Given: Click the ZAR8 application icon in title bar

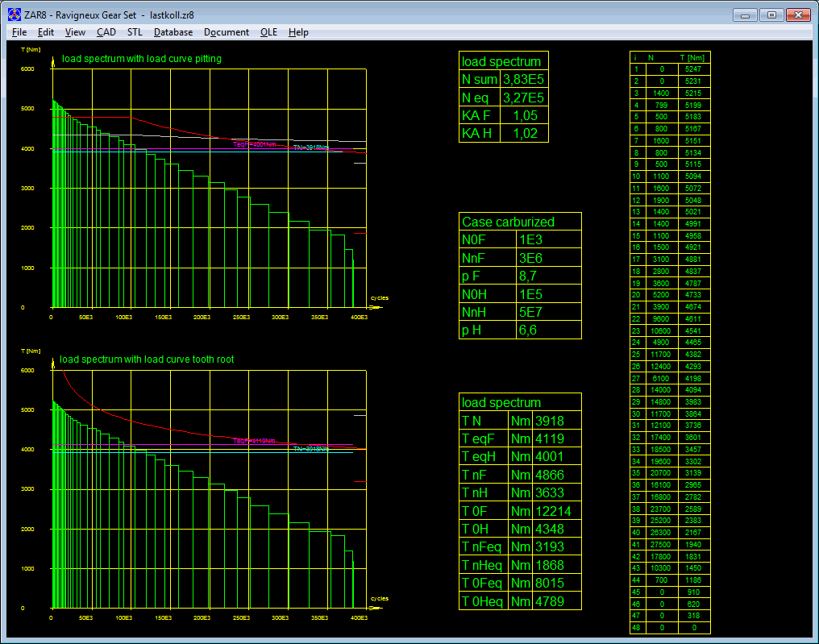Looking at the screenshot, I should point(14,15).
